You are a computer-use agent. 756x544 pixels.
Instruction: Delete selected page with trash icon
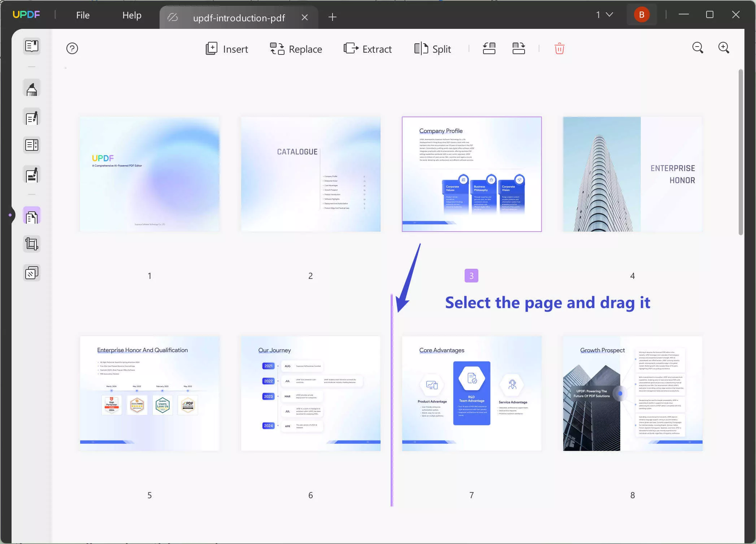click(x=559, y=48)
